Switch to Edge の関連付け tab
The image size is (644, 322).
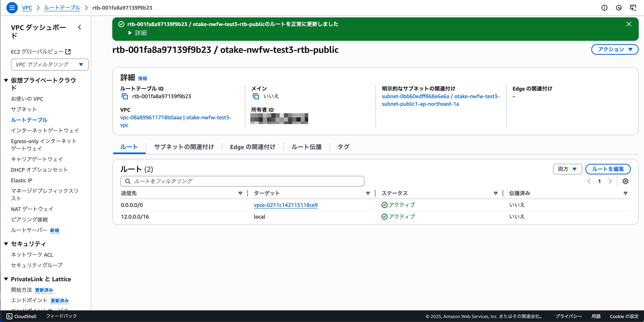tap(253, 147)
